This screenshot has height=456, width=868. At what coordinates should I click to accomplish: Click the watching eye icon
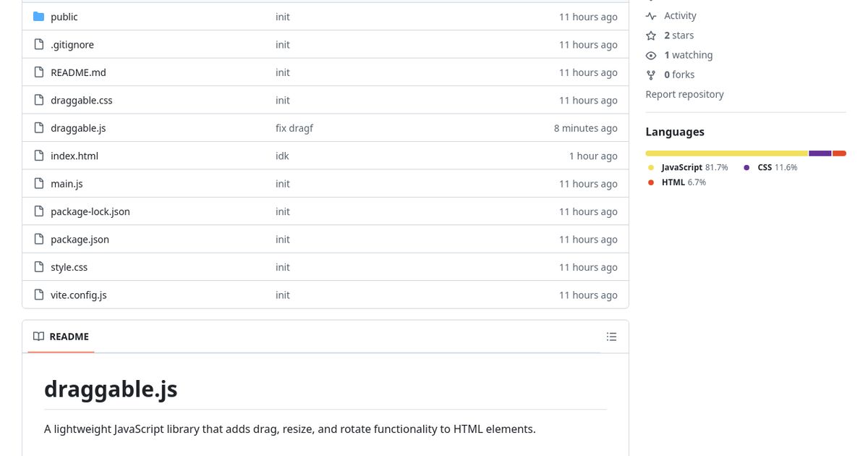[651, 55]
